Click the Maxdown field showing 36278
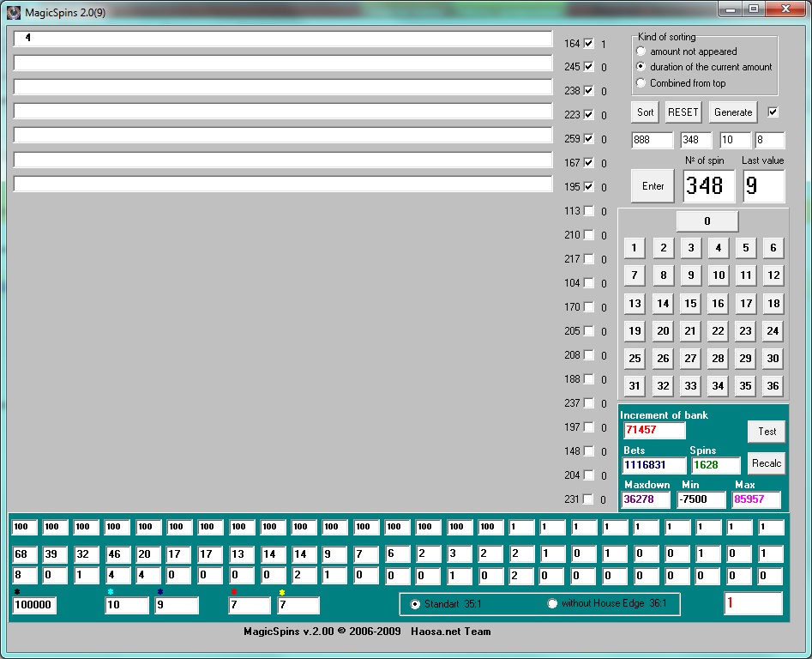812x659 pixels. point(646,499)
